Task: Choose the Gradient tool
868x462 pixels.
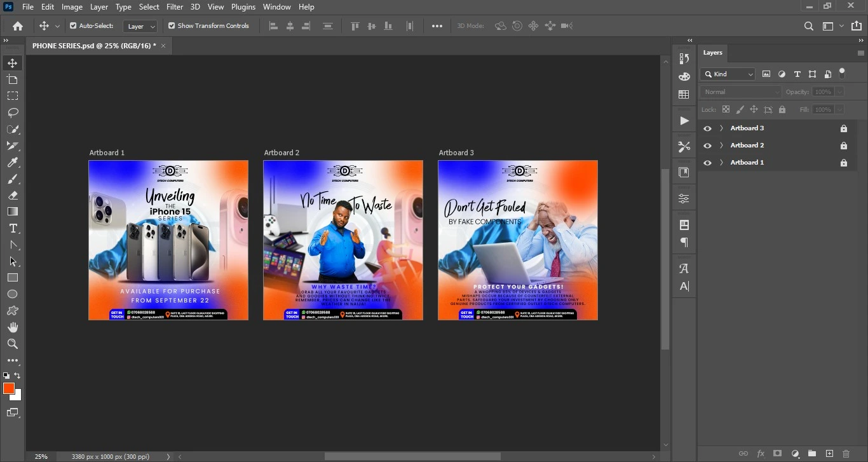Action: coord(13,212)
